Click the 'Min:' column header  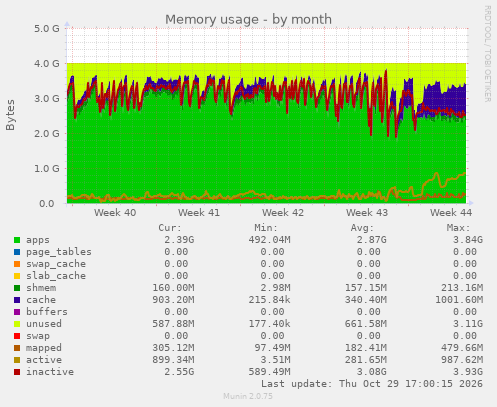pyautogui.click(x=266, y=228)
